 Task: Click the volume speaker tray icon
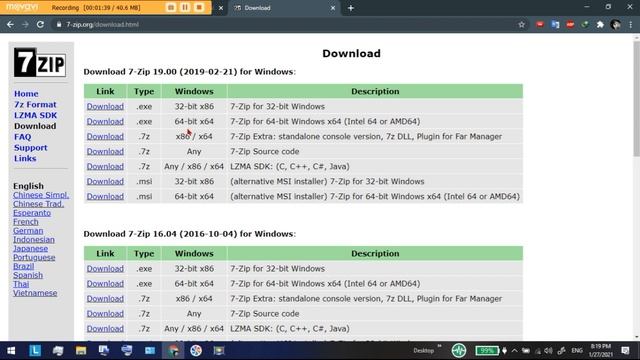click(x=548, y=351)
